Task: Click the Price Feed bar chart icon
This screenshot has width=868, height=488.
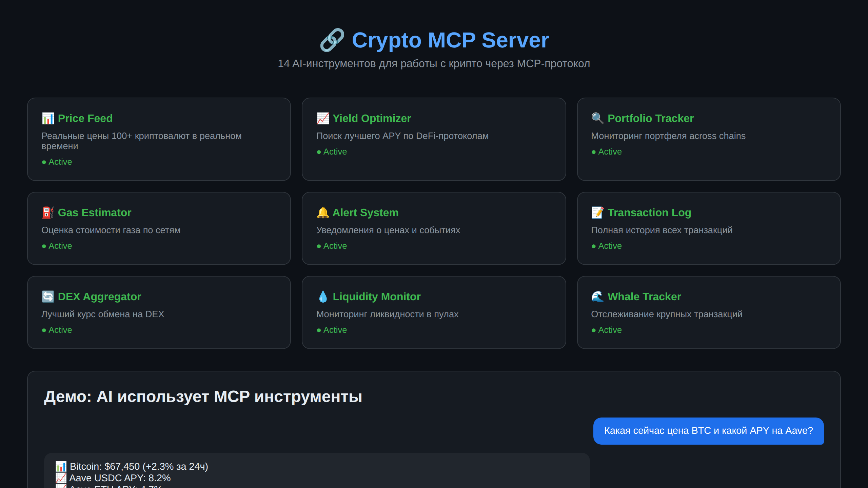Action: coord(48,118)
